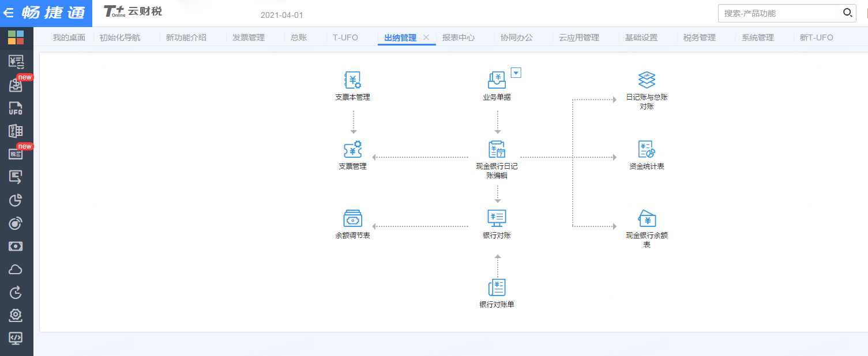
Task: Focus the 搜索-产品功能 search field
Action: 780,13
